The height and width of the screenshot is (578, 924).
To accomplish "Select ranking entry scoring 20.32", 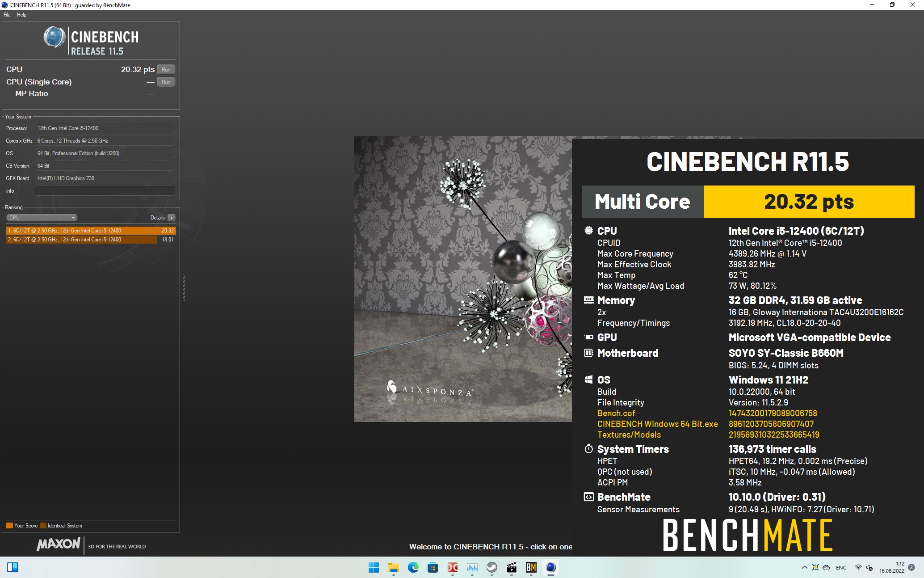I will point(91,231).
